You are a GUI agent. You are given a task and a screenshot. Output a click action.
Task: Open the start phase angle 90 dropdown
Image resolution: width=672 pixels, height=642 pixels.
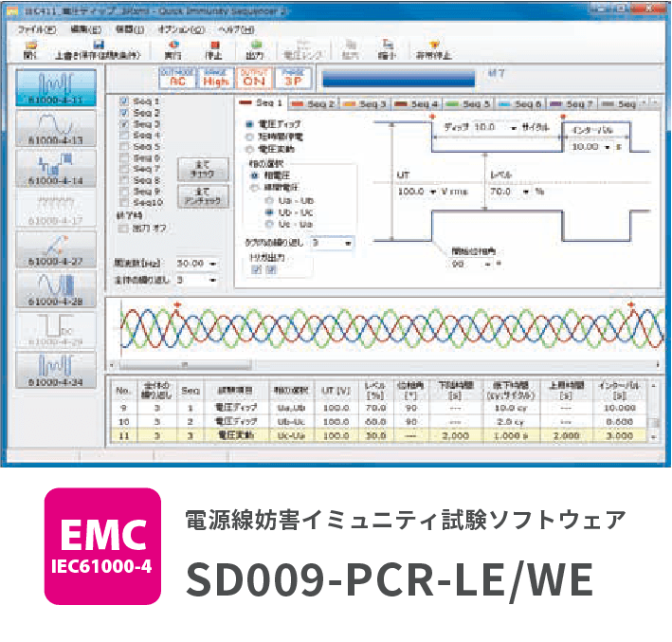(488, 265)
